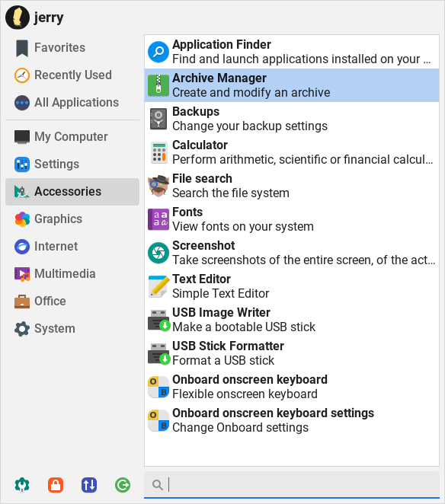Launch Archive Manager via its zipper icon
This screenshot has height=504, width=445.
158,85
